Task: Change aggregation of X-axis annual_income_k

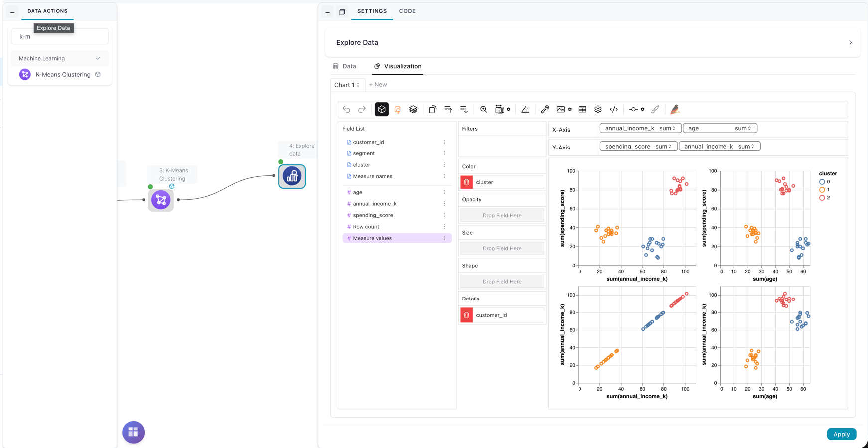Action: [x=667, y=128]
